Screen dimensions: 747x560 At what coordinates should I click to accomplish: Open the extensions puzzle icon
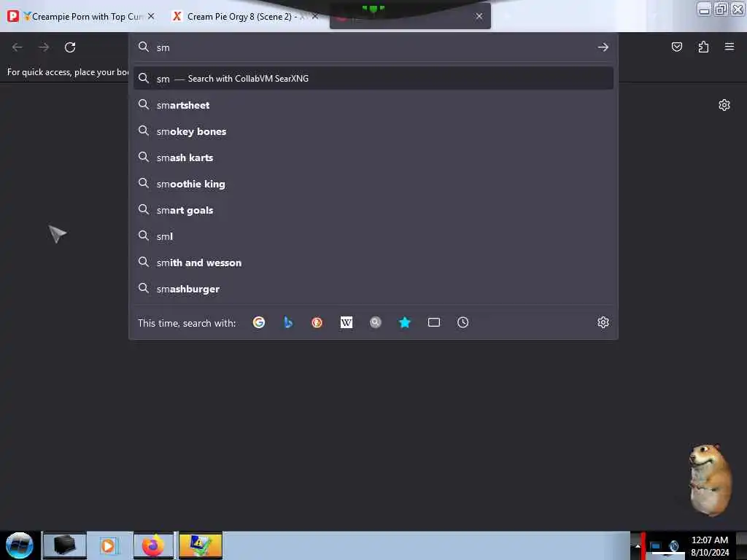[x=703, y=47]
